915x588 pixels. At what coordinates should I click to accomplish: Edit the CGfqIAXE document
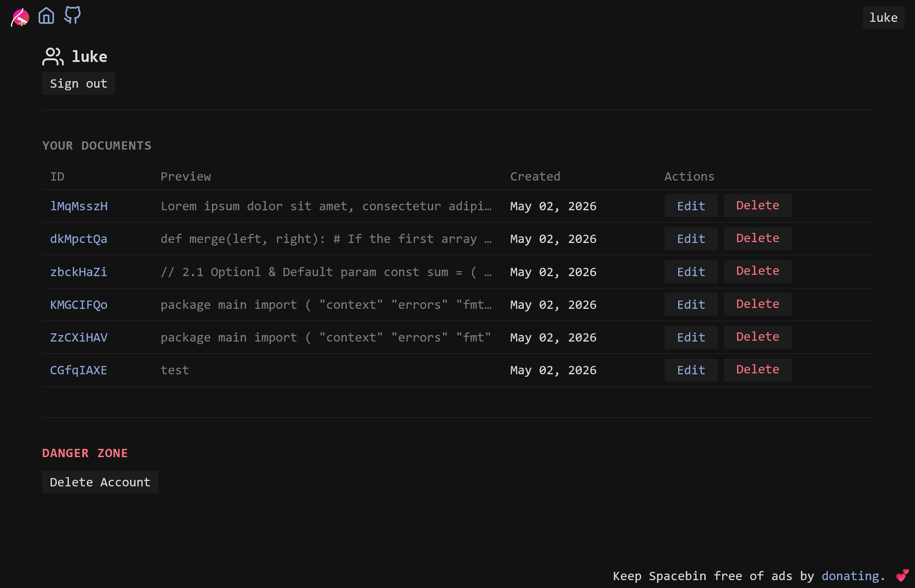(x=691, y=370)
